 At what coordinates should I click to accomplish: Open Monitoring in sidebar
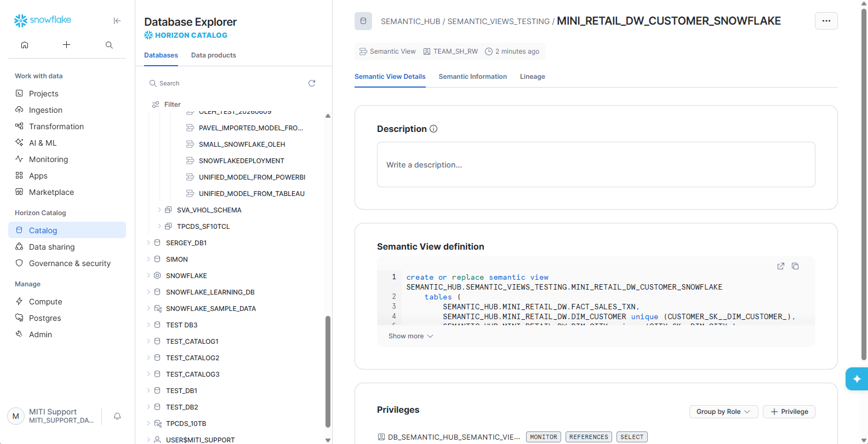67,159
